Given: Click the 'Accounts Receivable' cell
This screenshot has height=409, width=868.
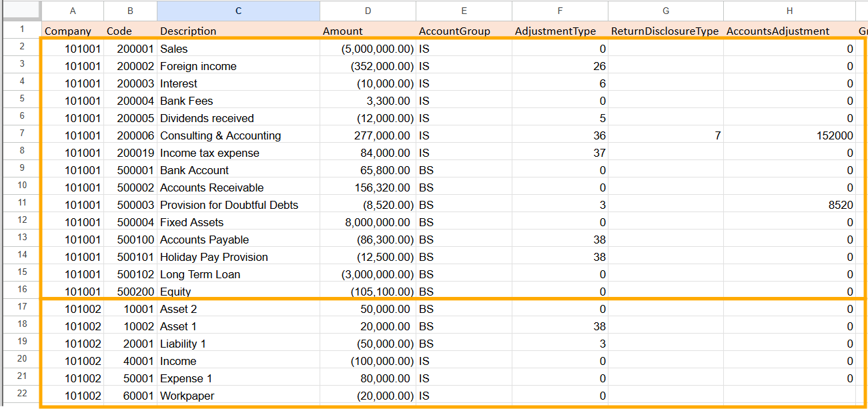Looking at the screenshot, I should [x=239, y=187].
